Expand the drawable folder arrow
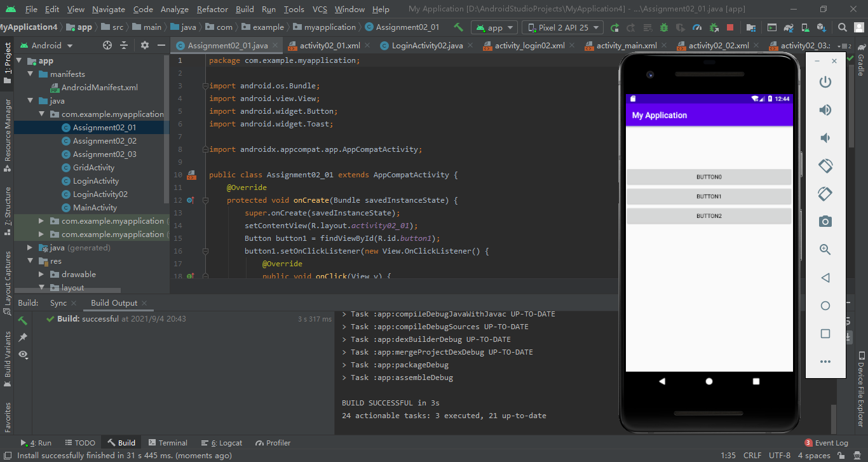This screenshot has height=462, width=868. pyautogui.click(x=41, y=275)
